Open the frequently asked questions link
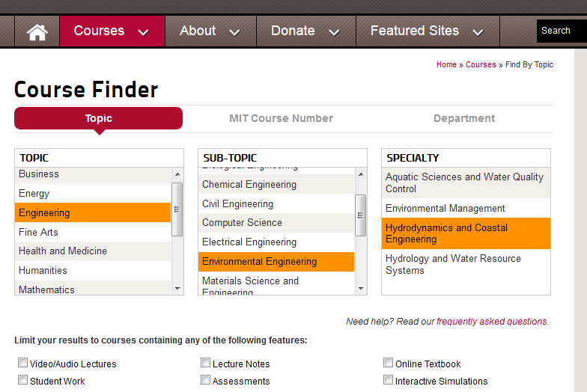 [x=492, y=322]
